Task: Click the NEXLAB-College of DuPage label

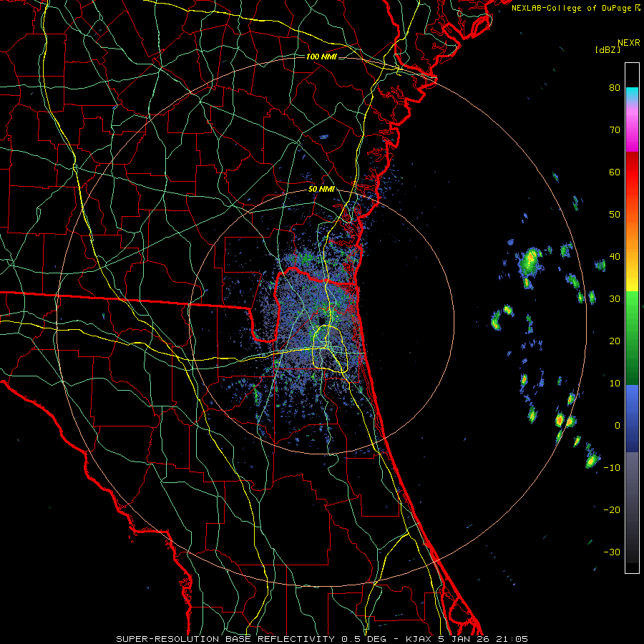Action: pyautogui.click(x=572, y=8)
